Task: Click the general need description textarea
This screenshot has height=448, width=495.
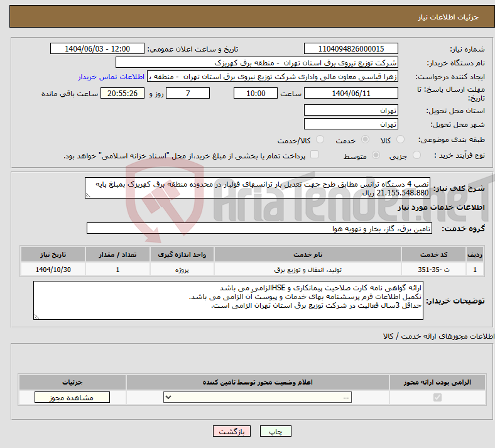Action: point(258,188)
